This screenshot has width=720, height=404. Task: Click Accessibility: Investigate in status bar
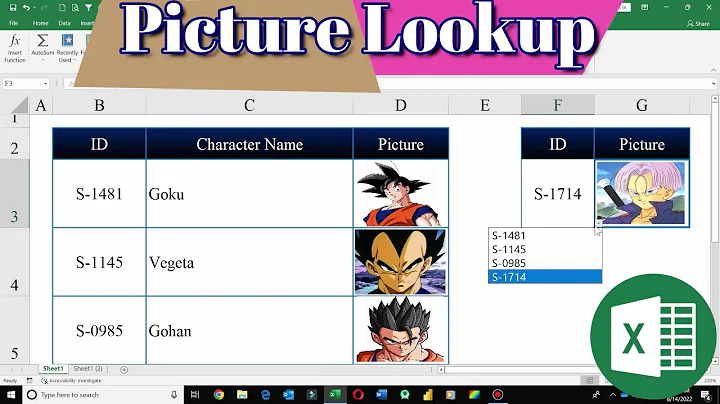pos(71,381)
